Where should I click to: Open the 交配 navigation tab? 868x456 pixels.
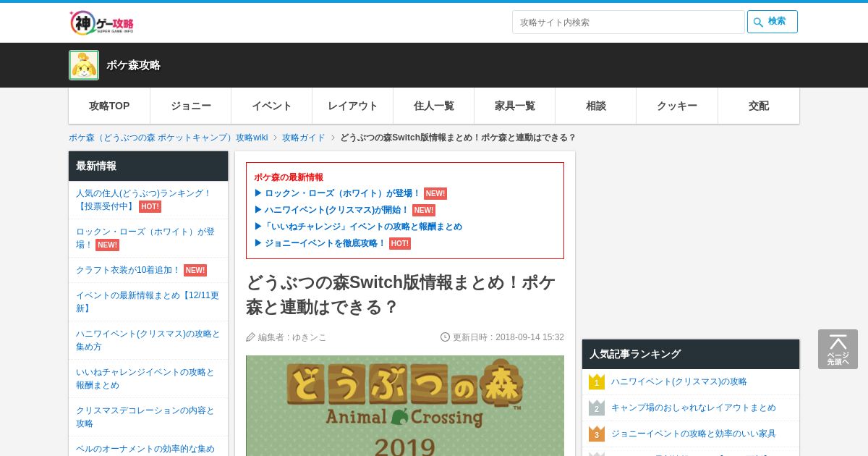pos(759,106)
